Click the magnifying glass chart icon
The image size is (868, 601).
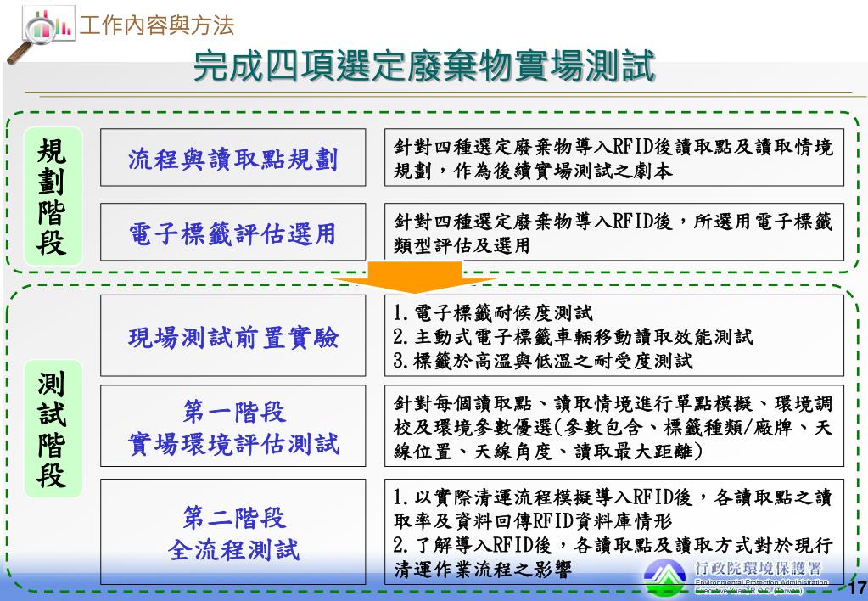click(41, 33)
